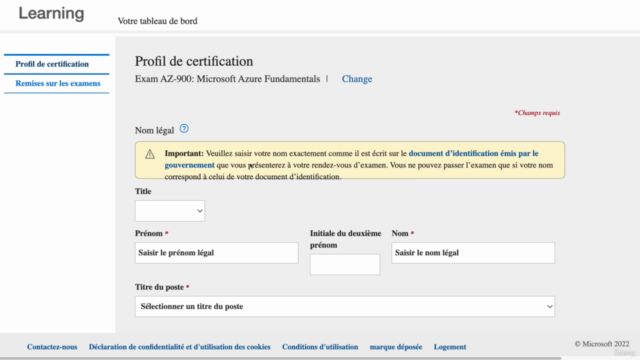Click the Contactez-nous footer link

point(52,347)
